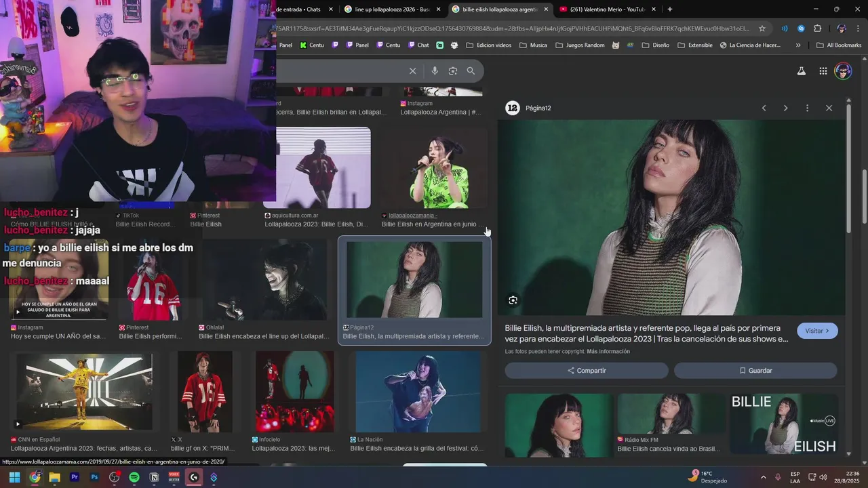Open the taskbar volume control
Screen dimensions: 868x488
[823, 477]
